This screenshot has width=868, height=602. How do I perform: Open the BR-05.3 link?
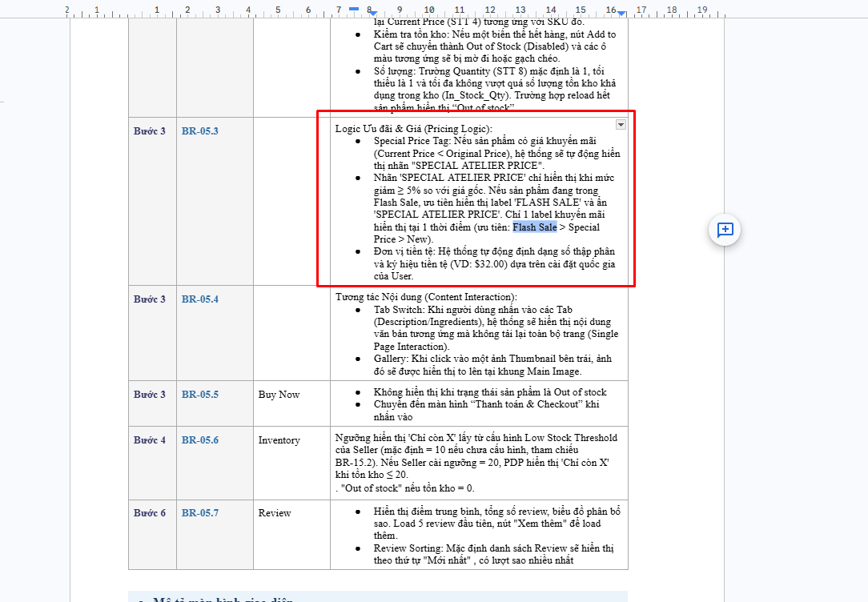[x=200, y=131]
